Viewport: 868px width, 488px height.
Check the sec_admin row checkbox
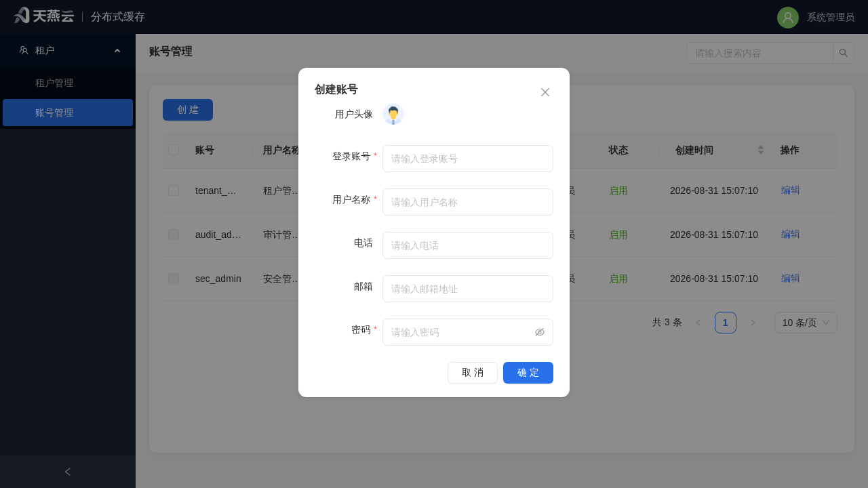174,279
